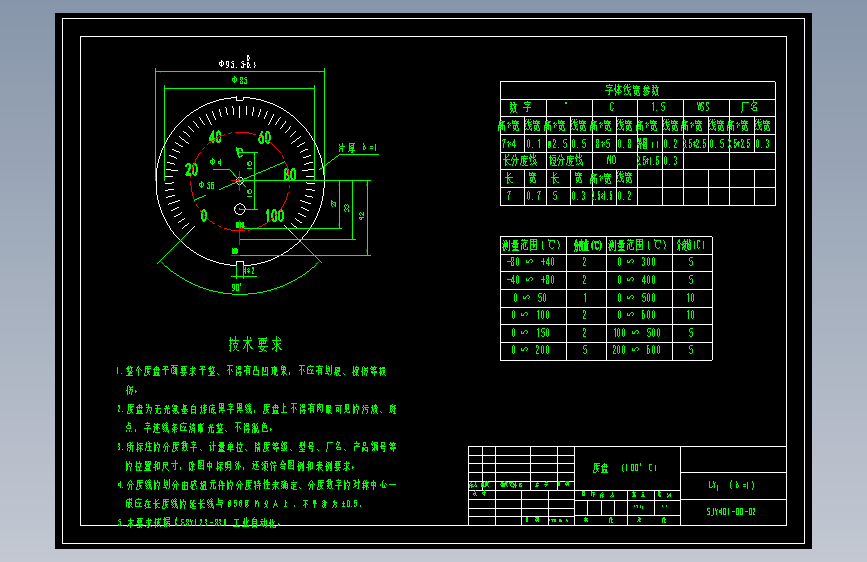Click the dial scale number 60
The height and width of the screenshot is (562, 867).
coord(264,137)
